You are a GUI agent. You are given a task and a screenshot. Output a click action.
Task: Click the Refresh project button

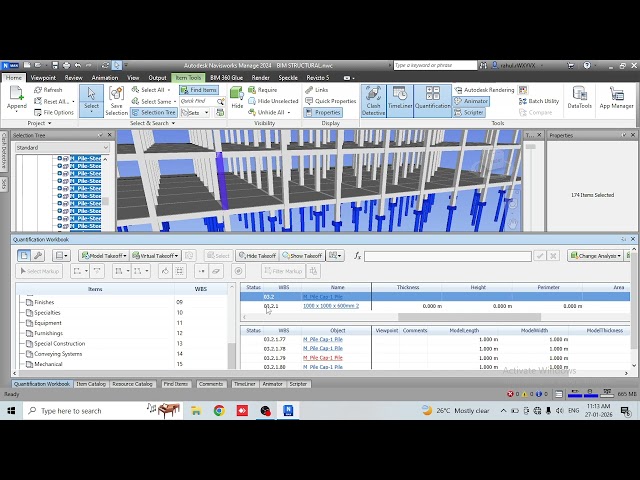click(48, 90)
